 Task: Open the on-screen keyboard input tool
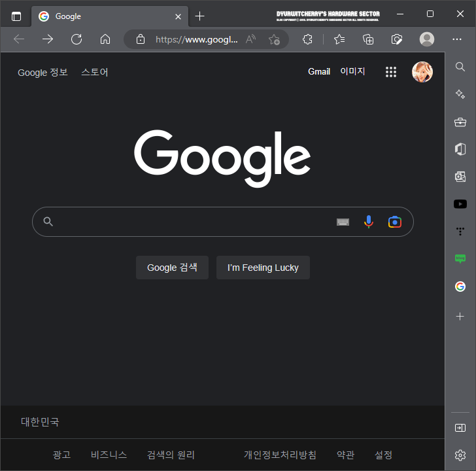click(x=343, y=222)
